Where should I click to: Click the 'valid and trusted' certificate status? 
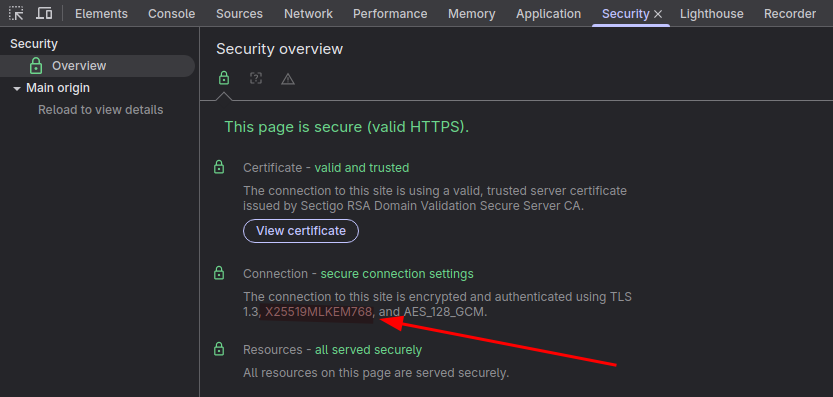[362, 167]
